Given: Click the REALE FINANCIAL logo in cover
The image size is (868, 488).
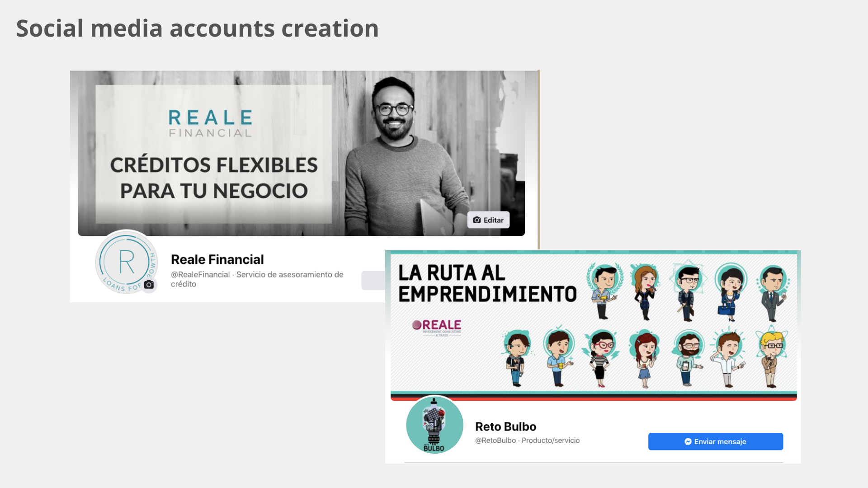Looking at the screenshot, I should (210, 123).
